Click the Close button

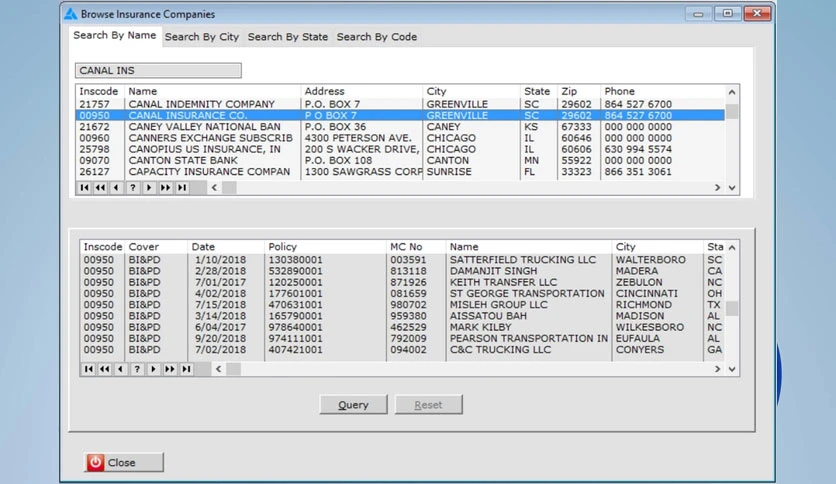click(124, 462)
